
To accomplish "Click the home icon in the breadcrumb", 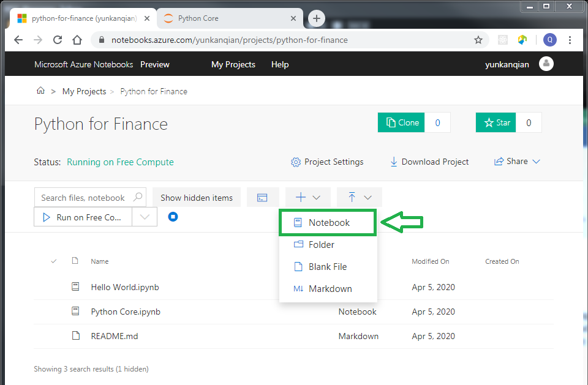I will pos(40,90).
